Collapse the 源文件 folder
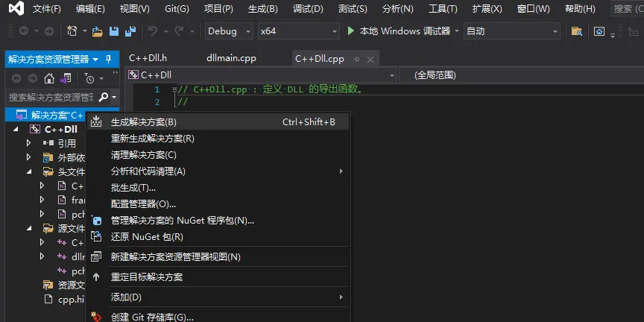The width and height of the screenshot is (644, 322). (29, 228)
